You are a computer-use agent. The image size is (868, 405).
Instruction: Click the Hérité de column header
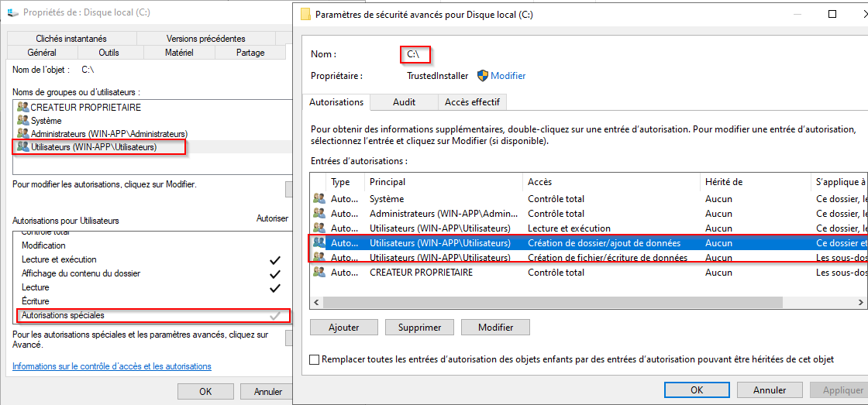click(x=755, y=181)
